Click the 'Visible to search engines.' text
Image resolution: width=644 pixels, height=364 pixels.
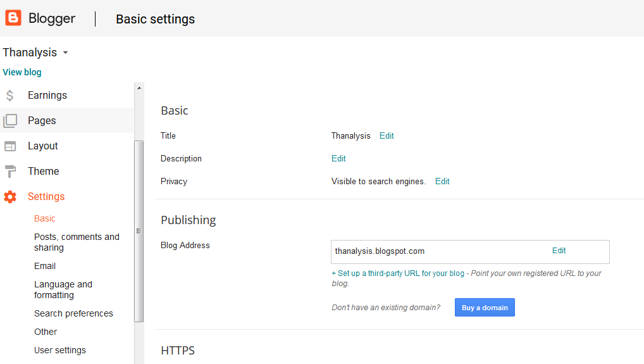[379, 182]
